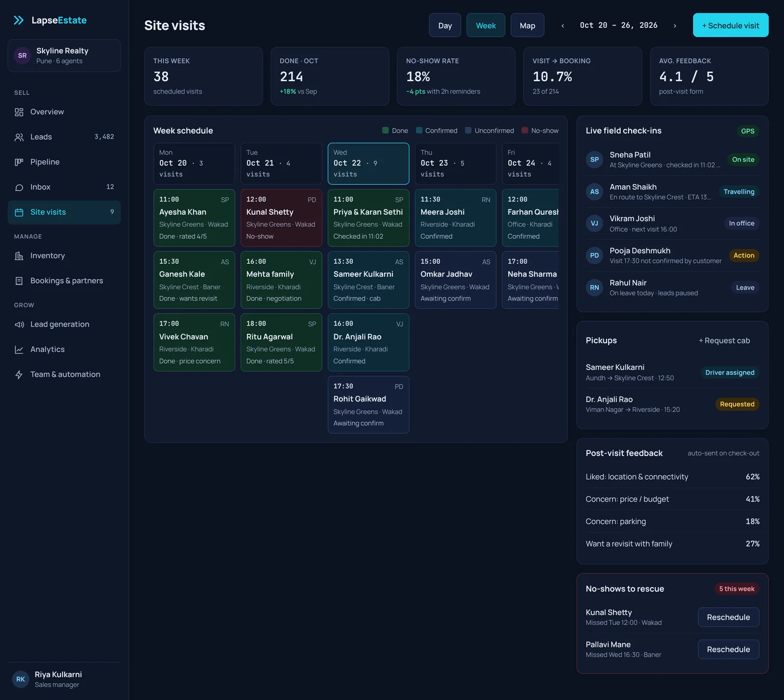Reschedule Kunal Shetty's missed visit
This screenshot has width=784, height=700.
point(728,617)
